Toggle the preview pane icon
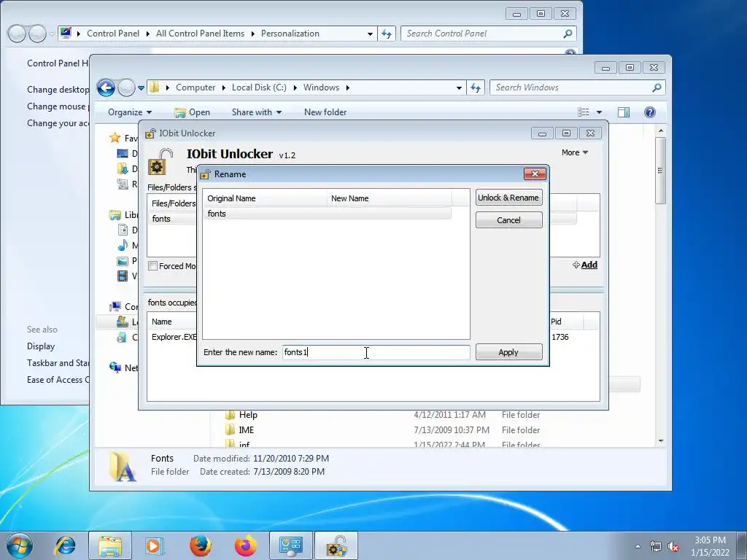Screen dimensions: 747x560 (x=624, y=112)
